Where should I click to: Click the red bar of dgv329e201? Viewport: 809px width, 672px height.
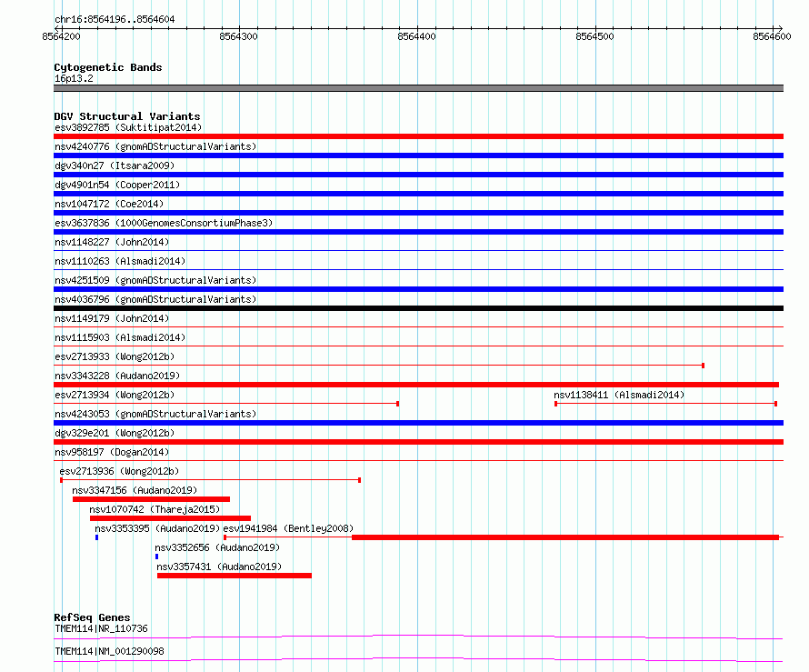[x=418, y=442]
